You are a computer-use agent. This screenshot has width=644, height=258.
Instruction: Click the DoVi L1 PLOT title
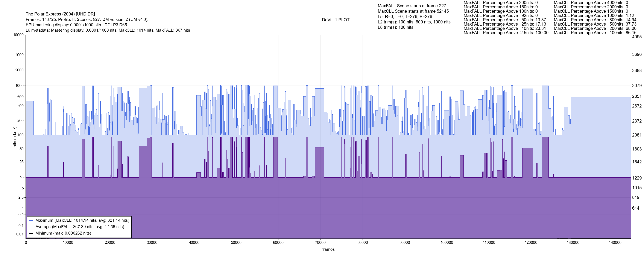pos(336,20)
